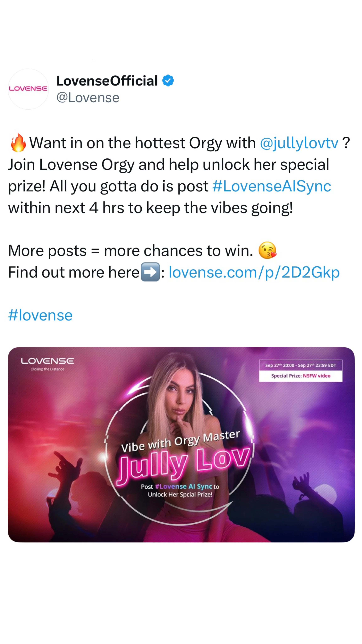Click the blue verified badge
The height and width of the screenshot is (644, 362).
(x=168, y=80)
